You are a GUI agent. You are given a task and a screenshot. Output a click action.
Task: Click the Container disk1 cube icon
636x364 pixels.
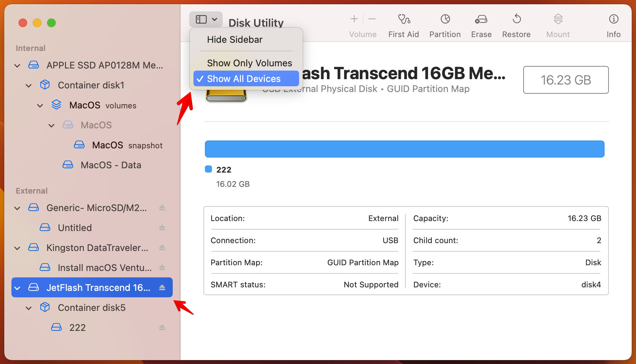[45, 84]
